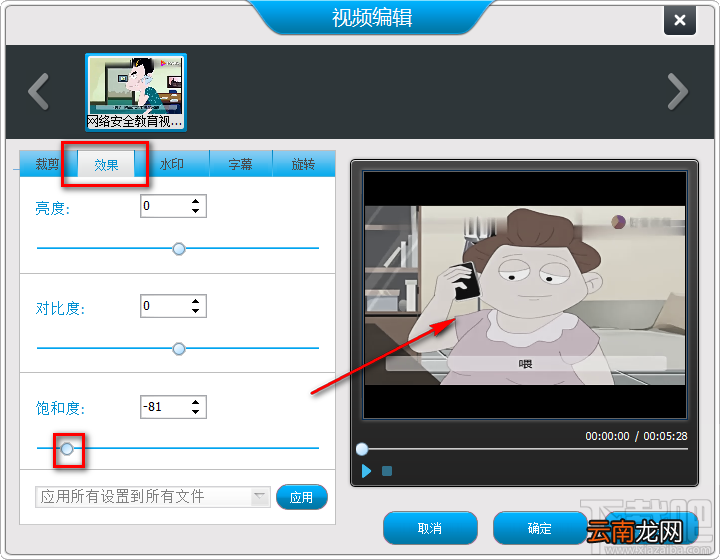Decrease 饱和度 value with down arrow
720x560 pixels.
click(196, 412)
